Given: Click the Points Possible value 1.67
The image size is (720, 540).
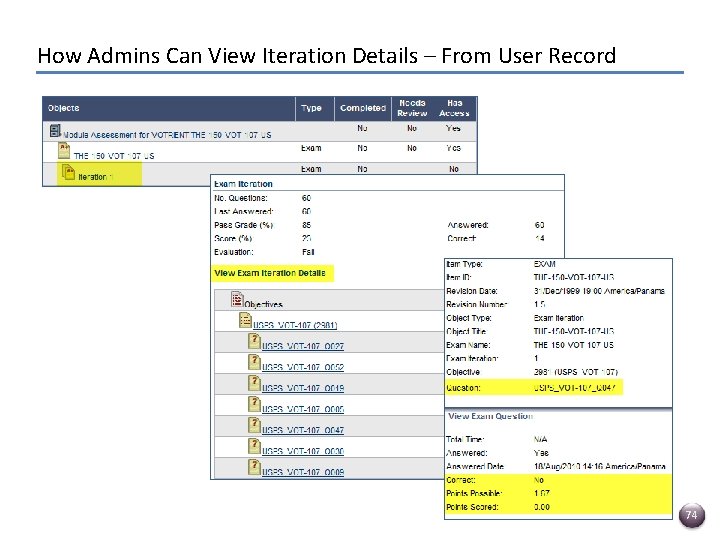Looking at the screenshot, I should point(542,493).
